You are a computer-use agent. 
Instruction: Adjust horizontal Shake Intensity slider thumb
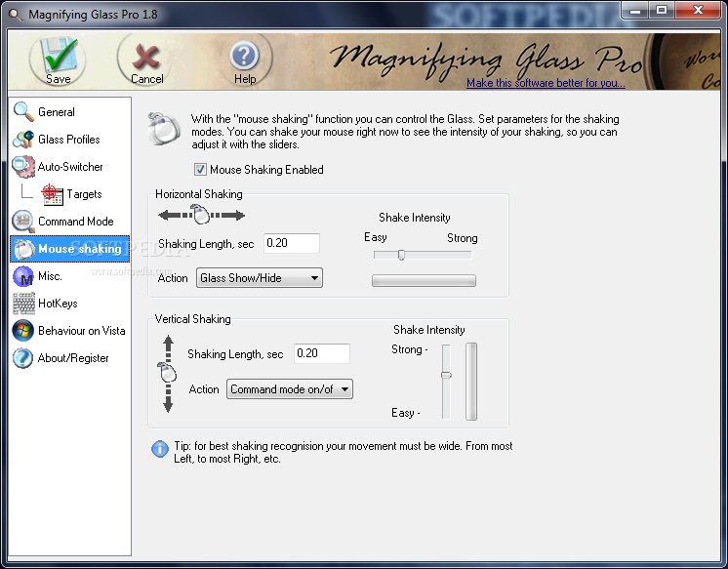(401, 255)
